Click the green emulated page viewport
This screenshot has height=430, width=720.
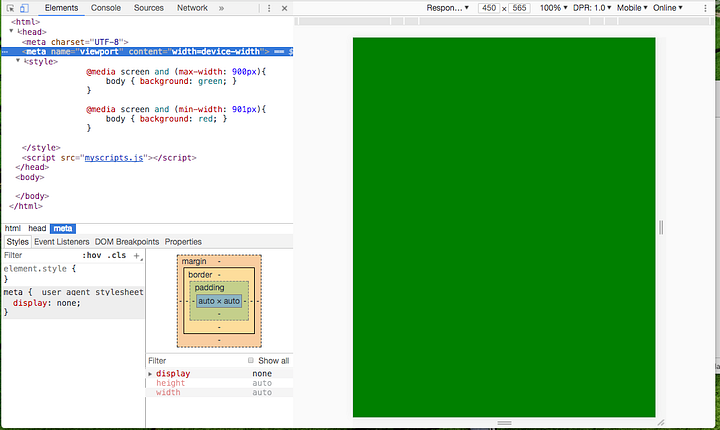point(504,227)
